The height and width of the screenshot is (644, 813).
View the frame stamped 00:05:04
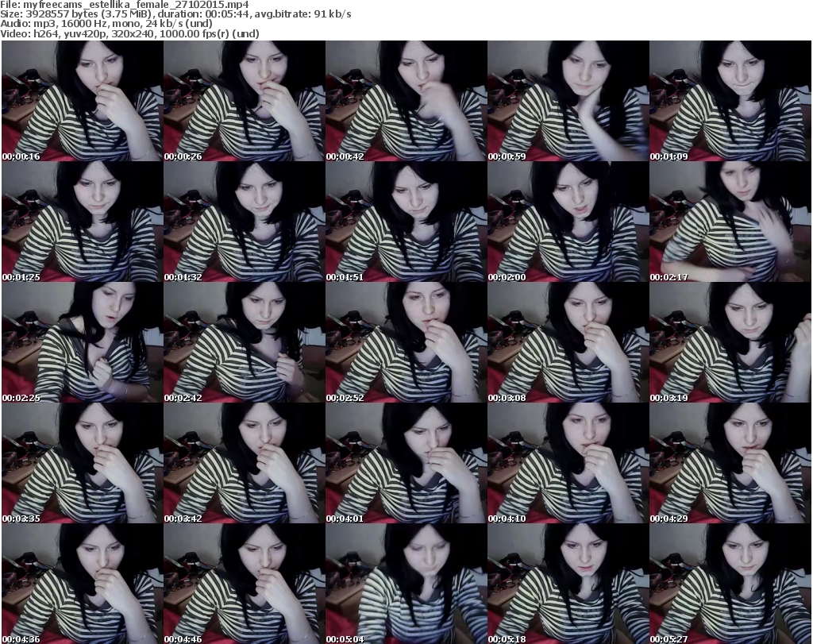click(406, 584)
